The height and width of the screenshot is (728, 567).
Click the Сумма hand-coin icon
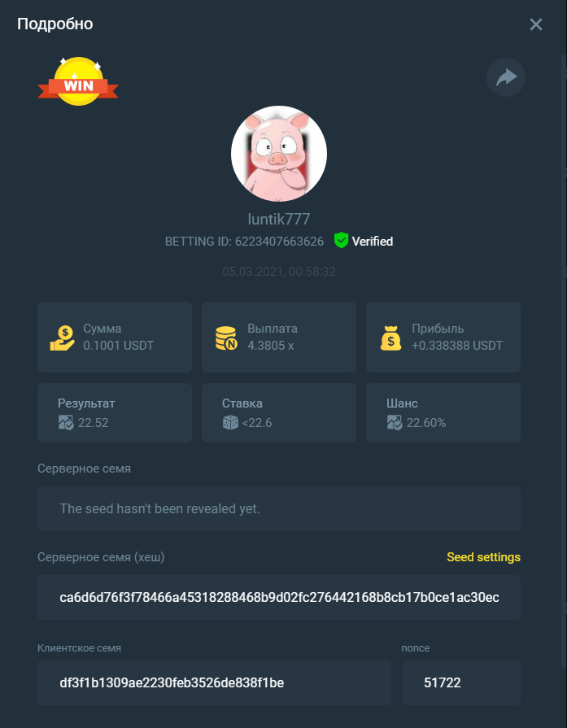pos(62,338)
